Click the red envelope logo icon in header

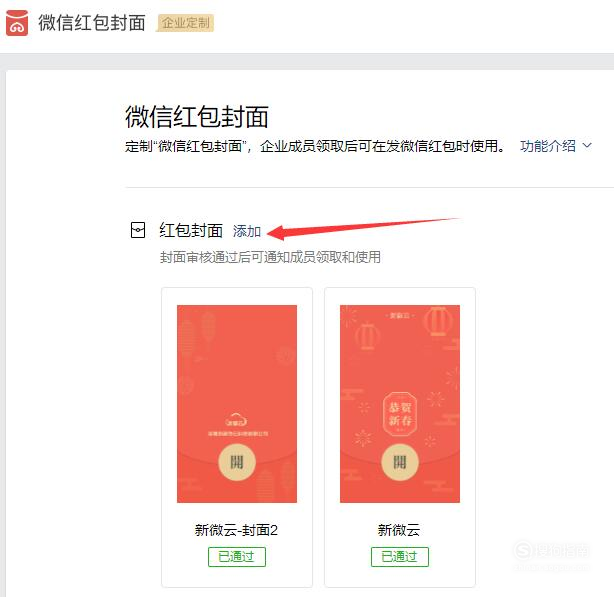coord(17,23)
